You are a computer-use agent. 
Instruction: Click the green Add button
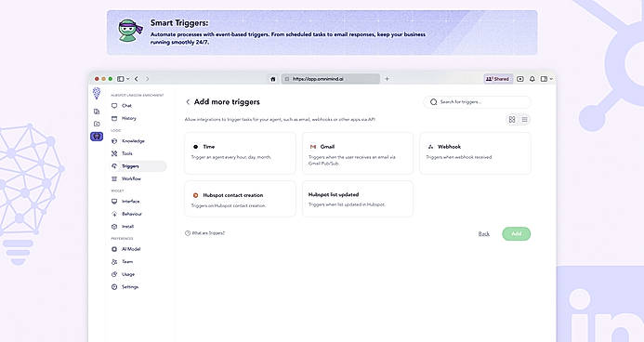[517, 233]
